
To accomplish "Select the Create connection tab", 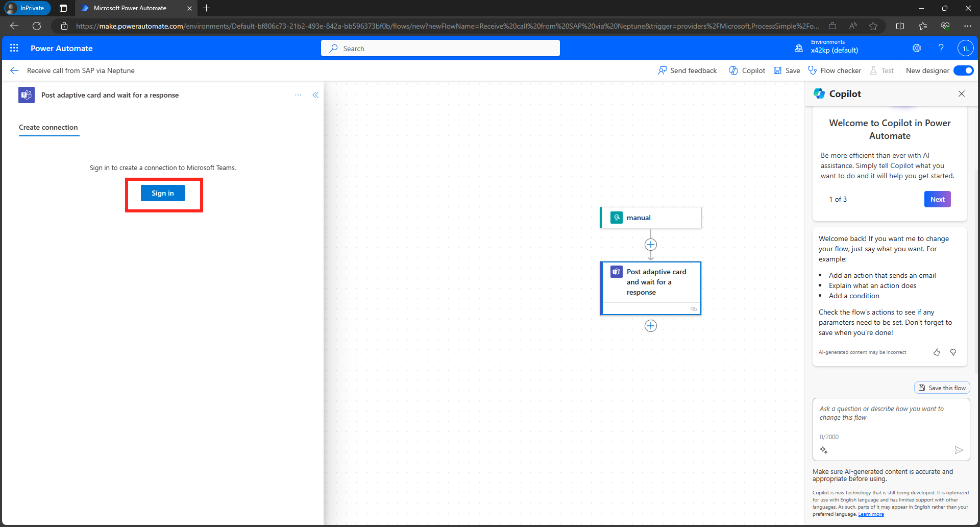I will pyautogui.click(x=48, y=128).
